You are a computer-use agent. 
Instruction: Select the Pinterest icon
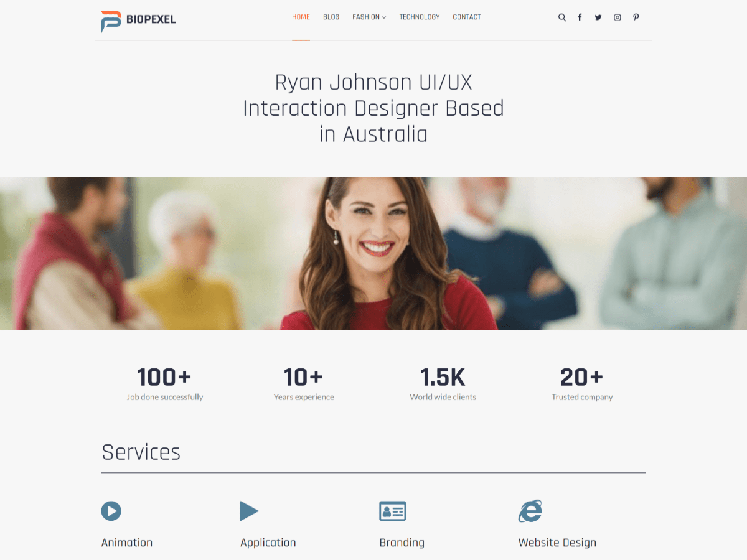click(x=636, y=17)
